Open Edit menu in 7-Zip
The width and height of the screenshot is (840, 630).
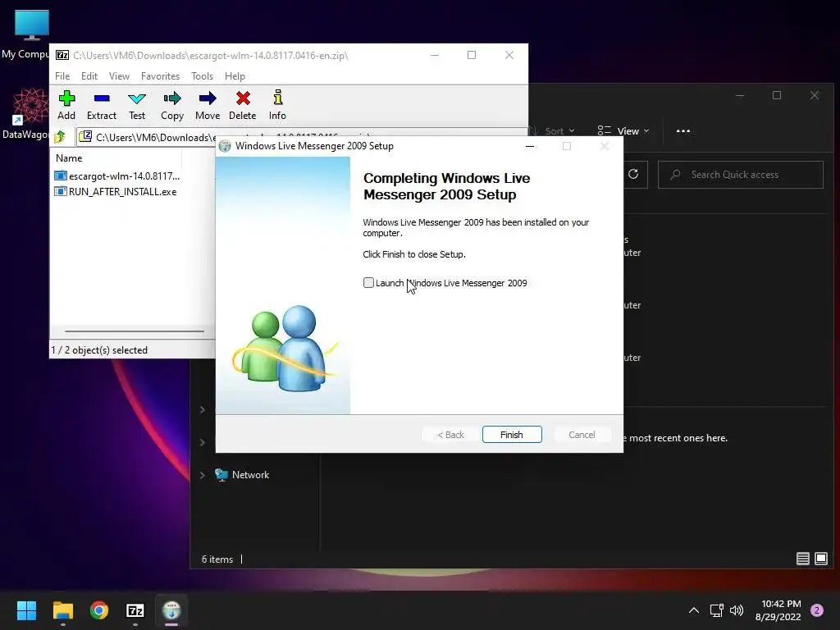(x=89, y=76)
